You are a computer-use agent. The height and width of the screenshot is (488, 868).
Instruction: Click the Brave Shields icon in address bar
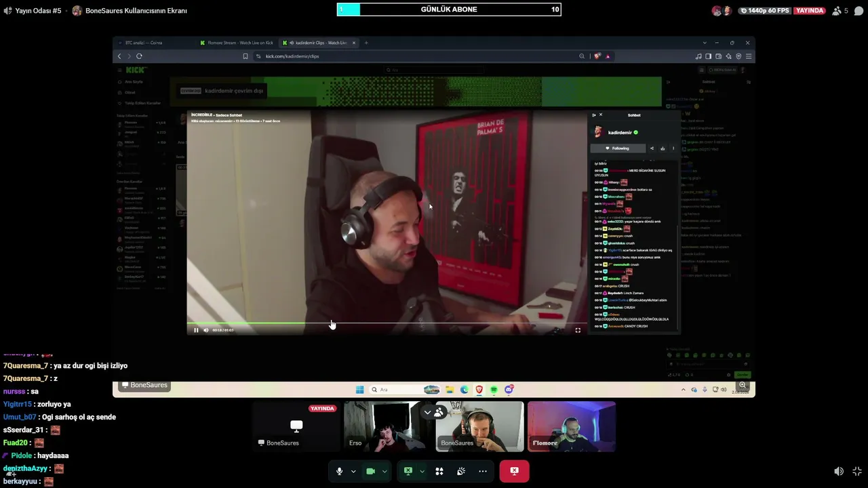[x=597, y=56]
